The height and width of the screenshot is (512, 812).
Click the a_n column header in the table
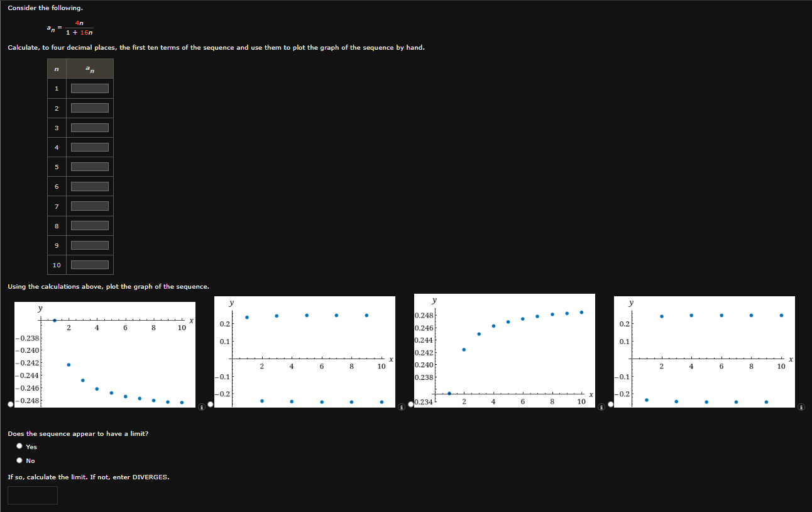[89, 69]
